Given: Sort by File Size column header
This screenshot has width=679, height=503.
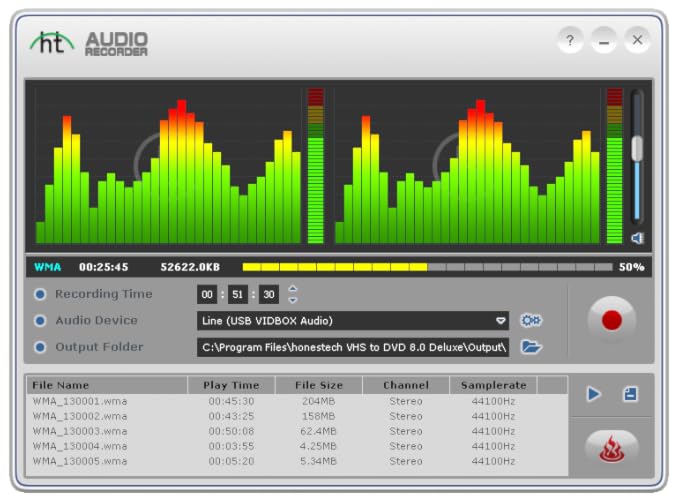Looking at the screenshot, I should 319,385.
